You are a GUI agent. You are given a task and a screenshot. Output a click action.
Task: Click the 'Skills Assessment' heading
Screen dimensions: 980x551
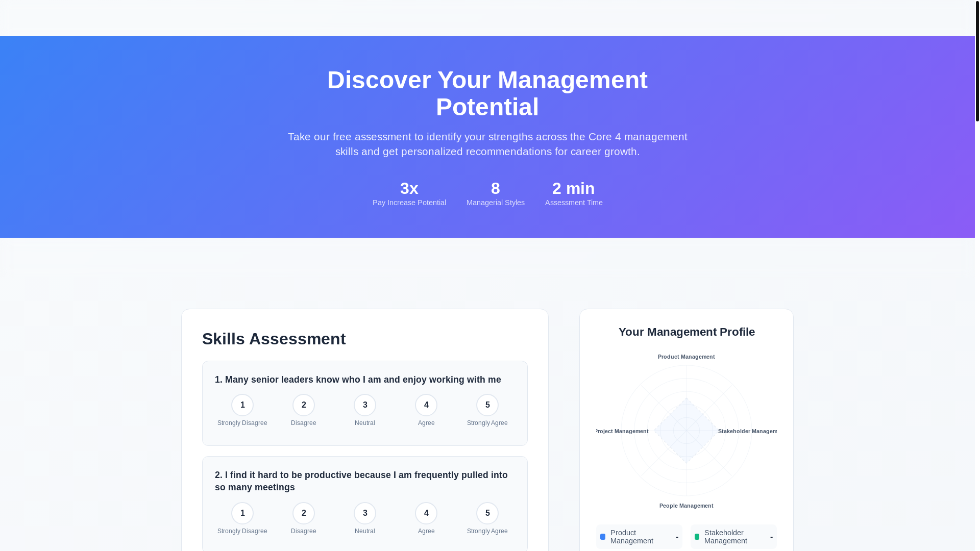[274, 339]
